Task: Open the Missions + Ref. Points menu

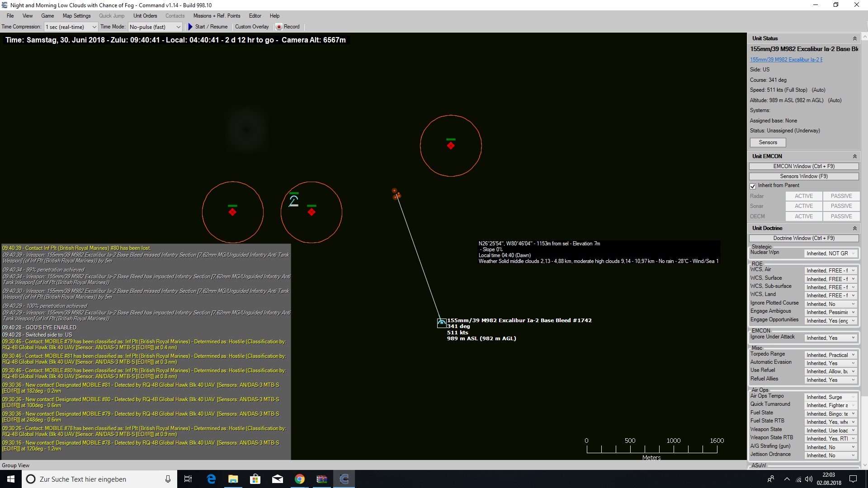Action: [217, 16]
